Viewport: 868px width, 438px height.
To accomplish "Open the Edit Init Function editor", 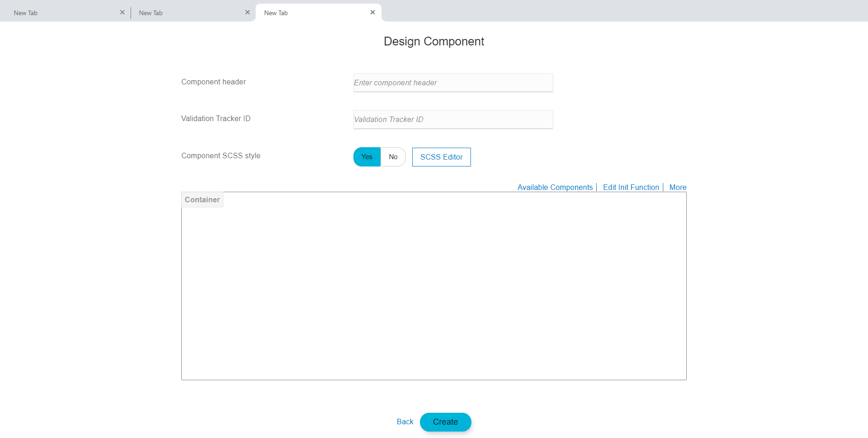I will pyautogui.click(x=631, y=187).
